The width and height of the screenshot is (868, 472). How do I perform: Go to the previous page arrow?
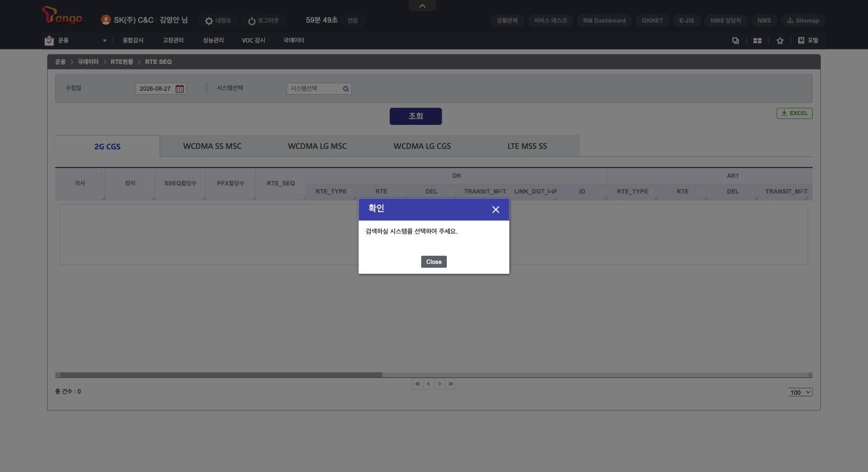pos(428,384)
